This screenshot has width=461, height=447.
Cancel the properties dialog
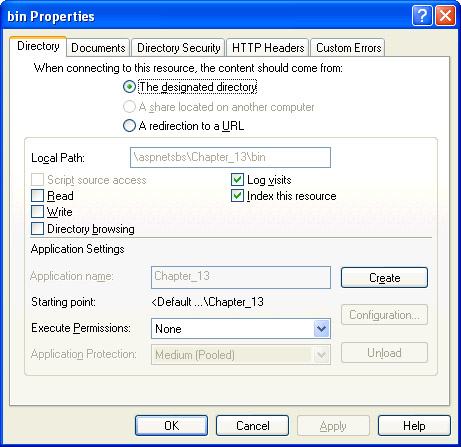252,426
